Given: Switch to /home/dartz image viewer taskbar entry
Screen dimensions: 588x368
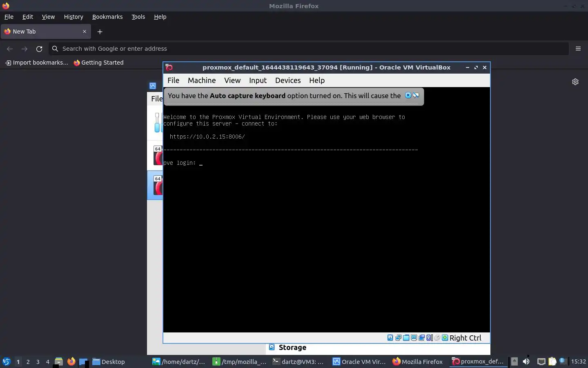Looking at the screenshot, I should 179,361.
